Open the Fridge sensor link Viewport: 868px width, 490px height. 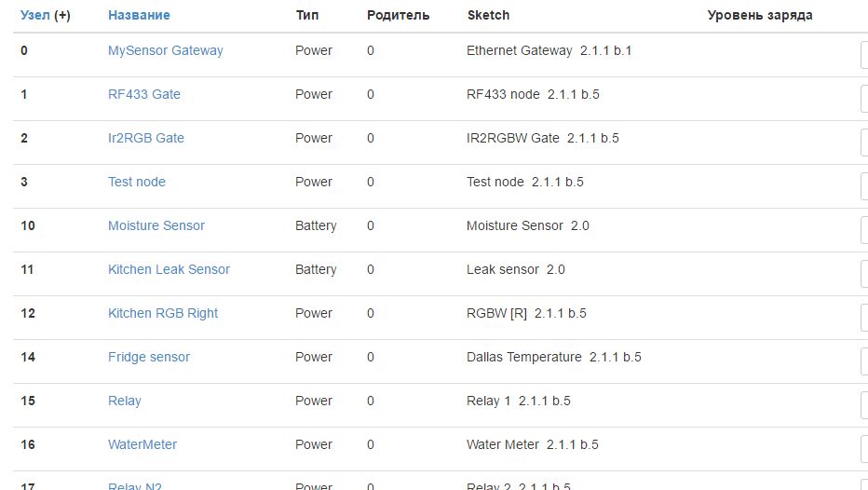[148, 357]
